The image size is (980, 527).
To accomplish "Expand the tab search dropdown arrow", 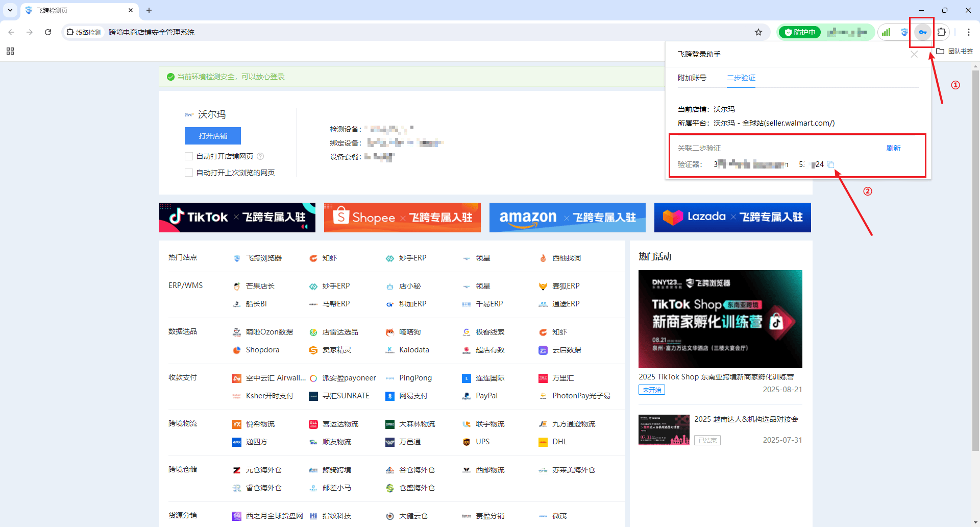I will (x=10, y=10).
